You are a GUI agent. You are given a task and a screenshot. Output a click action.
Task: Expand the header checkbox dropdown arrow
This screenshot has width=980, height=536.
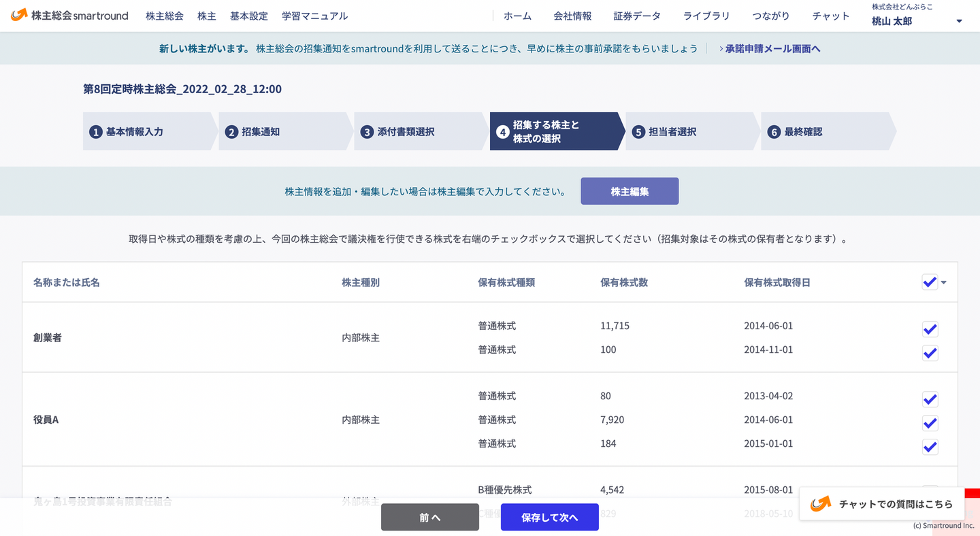click(944, 283)
